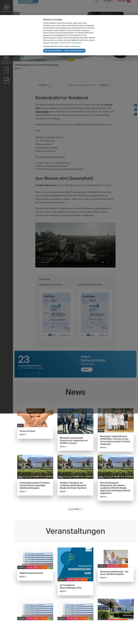Expand the ICH BIN dropdown
This screenshot has width=138, height=644.
coord(108,1)
